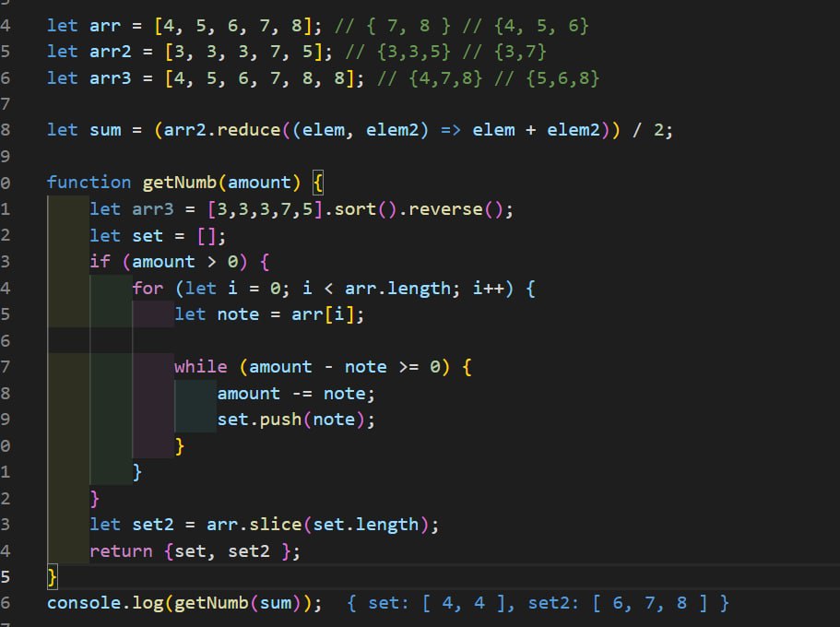Click 'arr[i]' expression
The height and width of the screenshot is (627, 840).
click(323, 314)
